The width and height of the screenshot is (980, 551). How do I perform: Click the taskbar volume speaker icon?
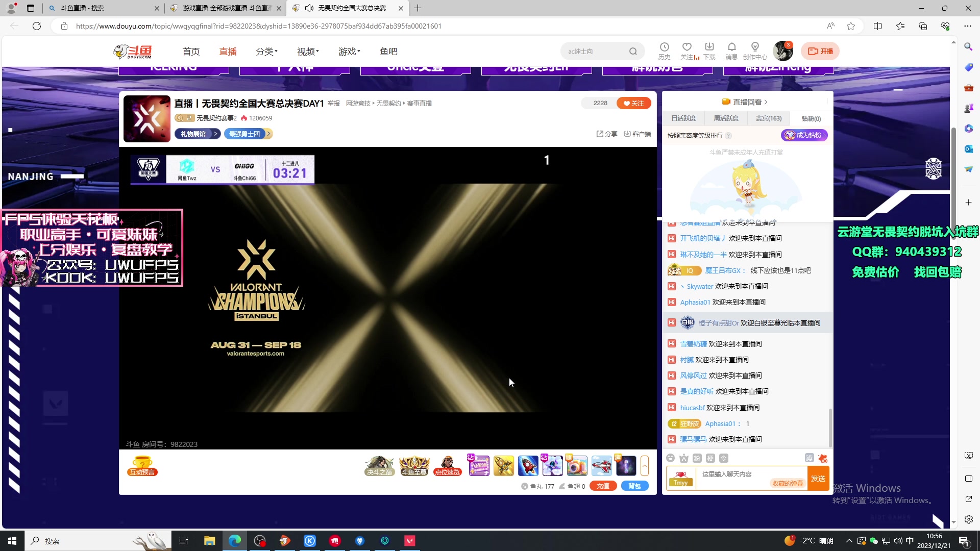pos(898,541)
